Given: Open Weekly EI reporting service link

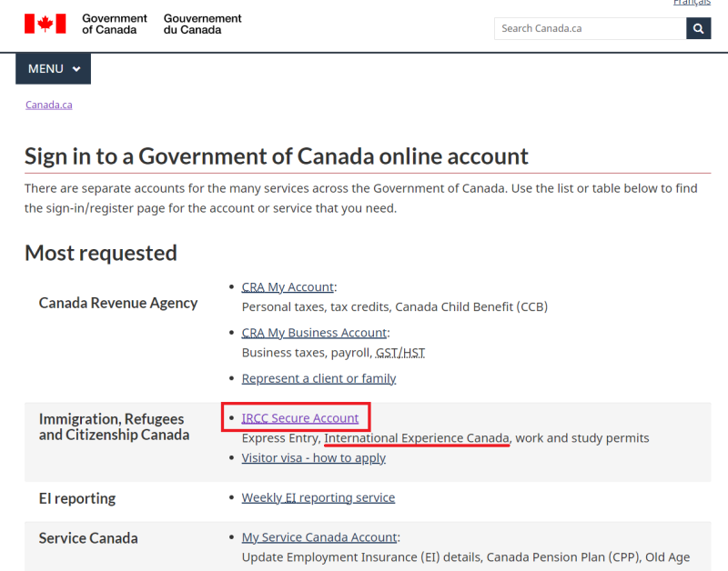Looking at the screenshot, I should [x=318, y=497].
